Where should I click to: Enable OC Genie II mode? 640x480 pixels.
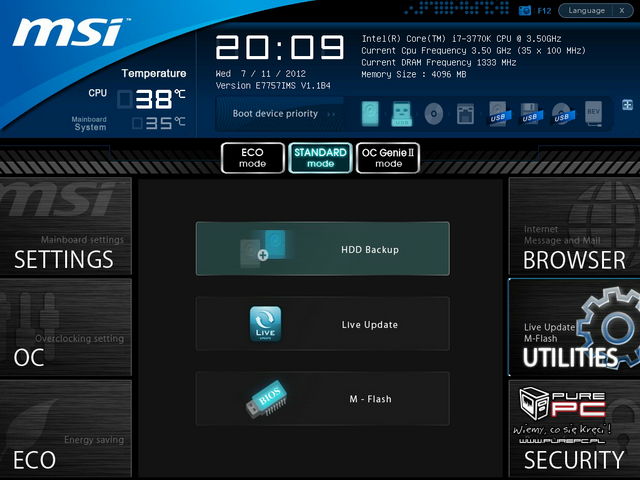point(388,158)
